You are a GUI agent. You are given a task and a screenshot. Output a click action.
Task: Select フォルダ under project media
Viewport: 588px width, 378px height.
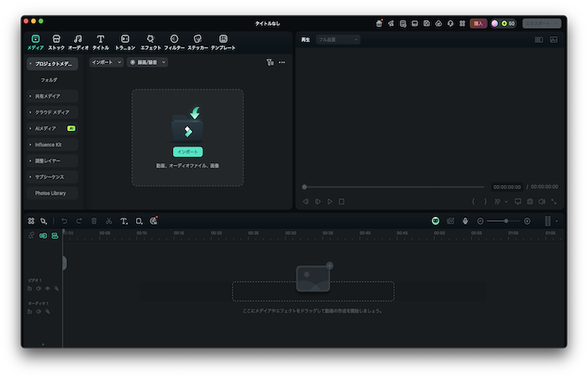[x=49, y=80]
